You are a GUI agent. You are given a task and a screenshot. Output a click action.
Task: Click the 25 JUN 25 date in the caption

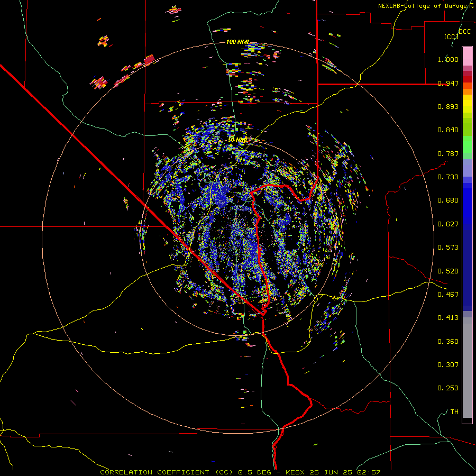(331, 472)
